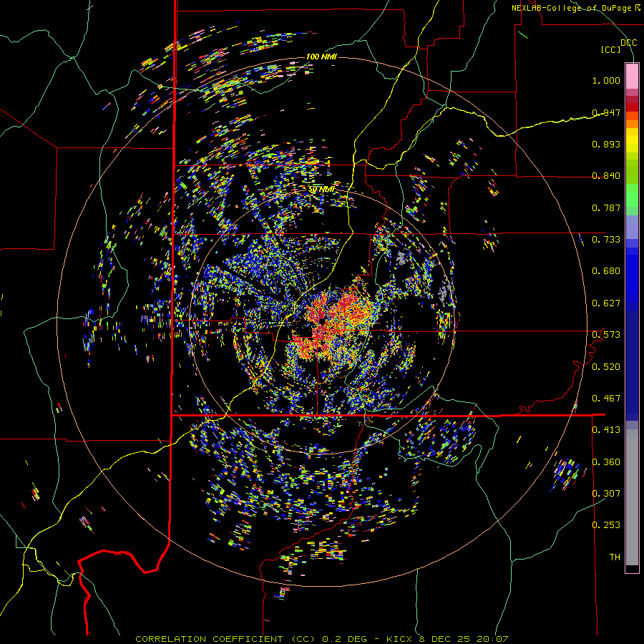The width and height of the screenshot is (644, 644).
Task: Click the [CC] units label
Action: [x=610, y=49]
